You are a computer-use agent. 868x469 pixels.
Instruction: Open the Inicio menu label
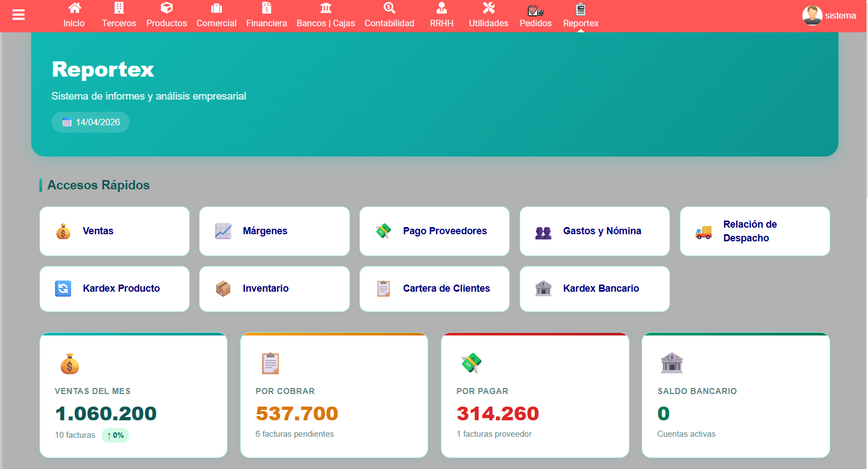[74, 24]
